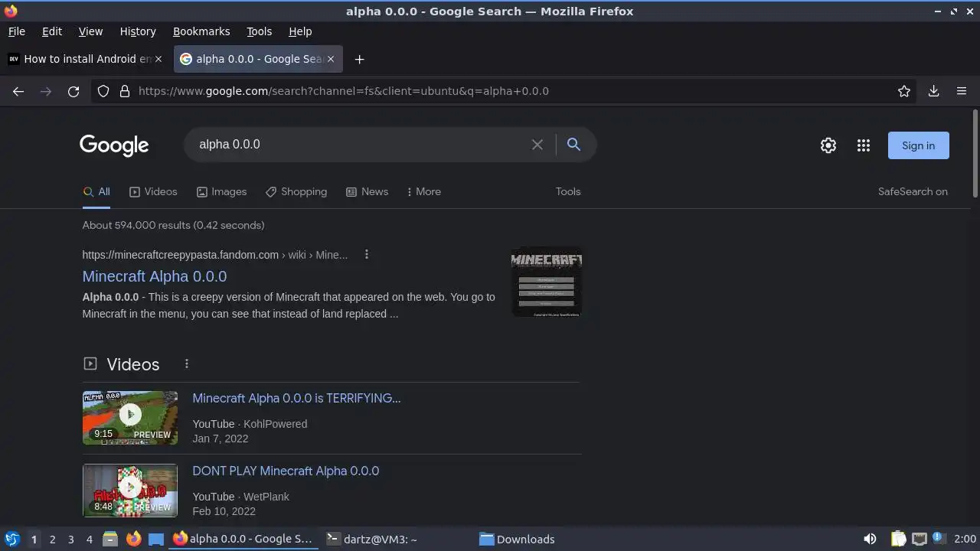Open Google search Tools filters

[568, 192]
